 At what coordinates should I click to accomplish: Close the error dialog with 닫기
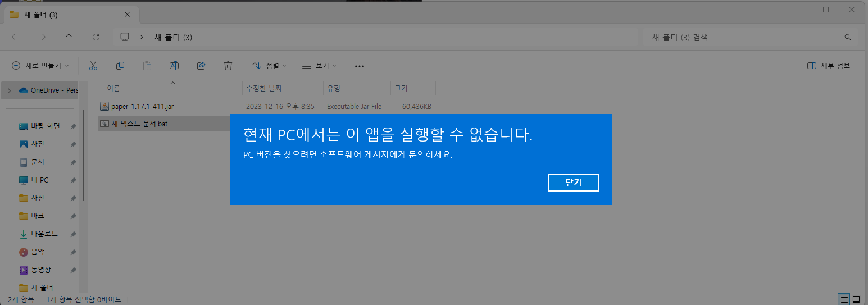[573, 183]
